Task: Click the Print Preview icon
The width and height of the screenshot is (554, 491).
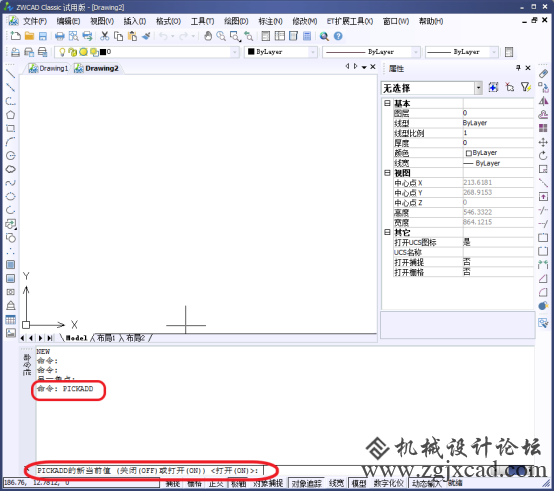Action: (x=73, y=36)
